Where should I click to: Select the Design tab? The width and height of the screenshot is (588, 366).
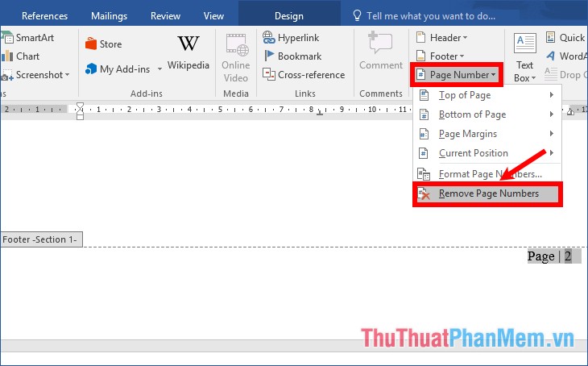(x=288, y=16)
